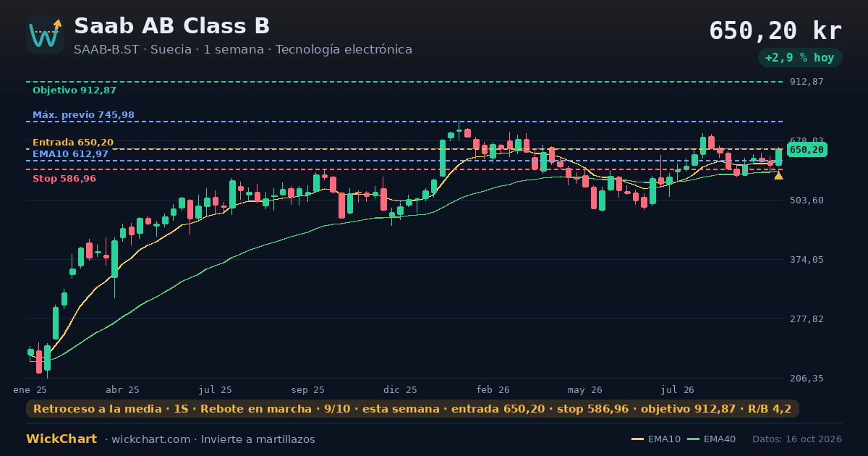Click the WickChart brand name in footer
Screen dimensions: 868x456
pos(61,439)
